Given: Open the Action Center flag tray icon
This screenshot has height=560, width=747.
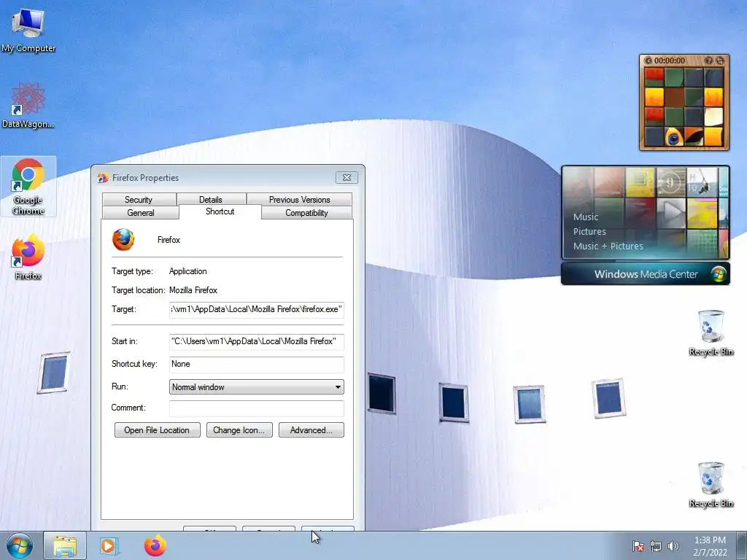Looking at the screenshot, I should 638,546.
